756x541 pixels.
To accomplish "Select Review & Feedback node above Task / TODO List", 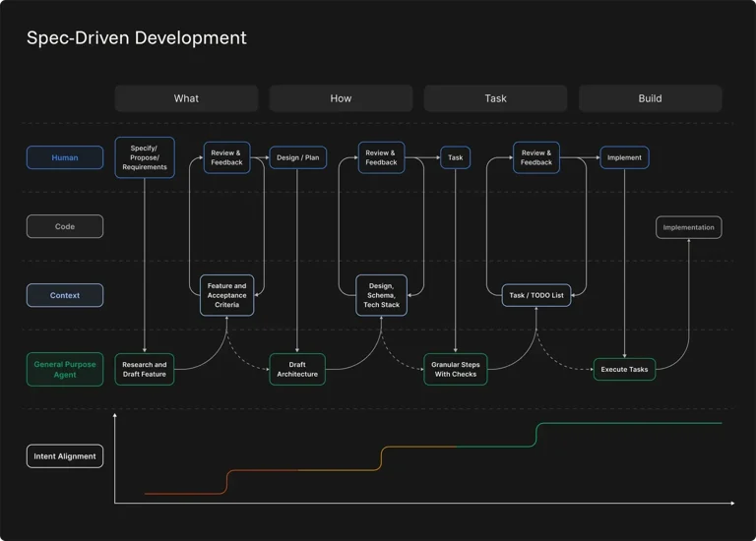I will 536,157.
